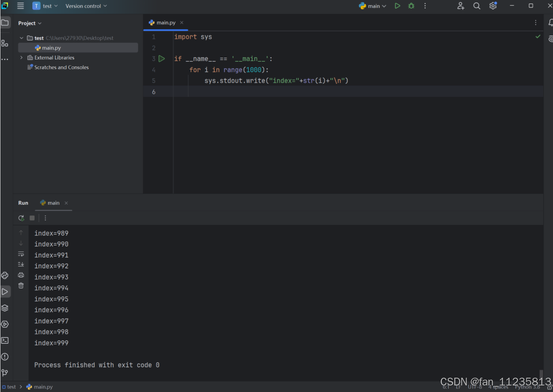Open the Python Packages panel
The image size is (553, 392).
point(5,308)
